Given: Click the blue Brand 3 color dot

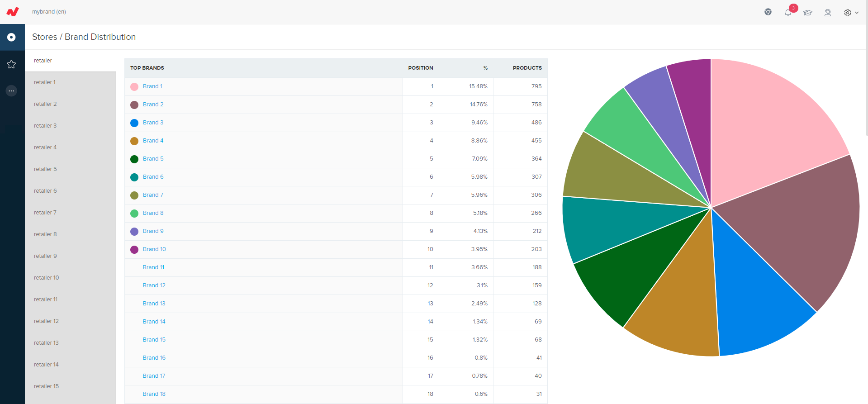Looking at the screenshot, I should [x=134, y=123].
